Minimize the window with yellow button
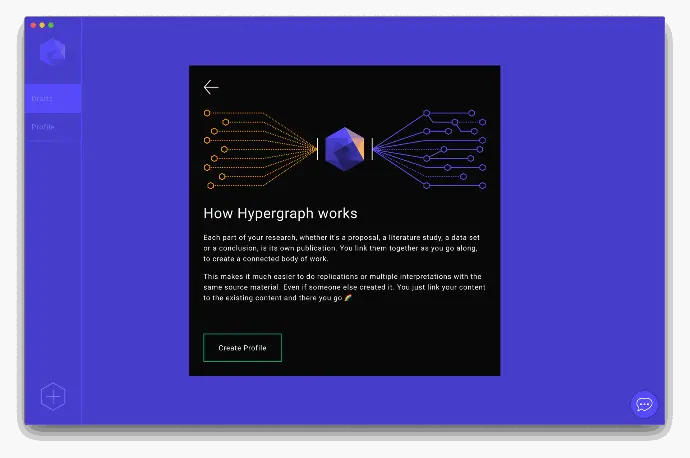The height and width of the screenshot is (458, 690). tap(42, 25)
